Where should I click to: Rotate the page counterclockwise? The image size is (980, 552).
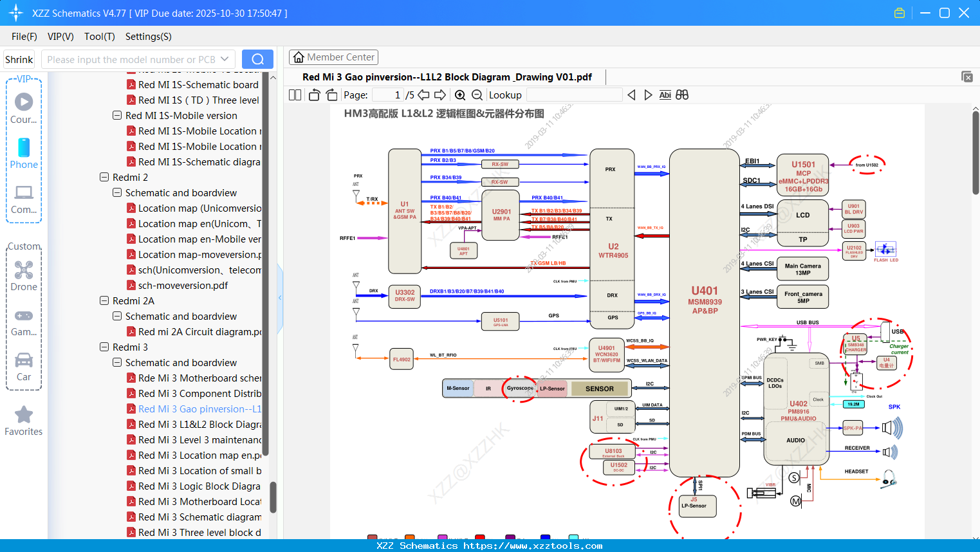click(313, 95)
